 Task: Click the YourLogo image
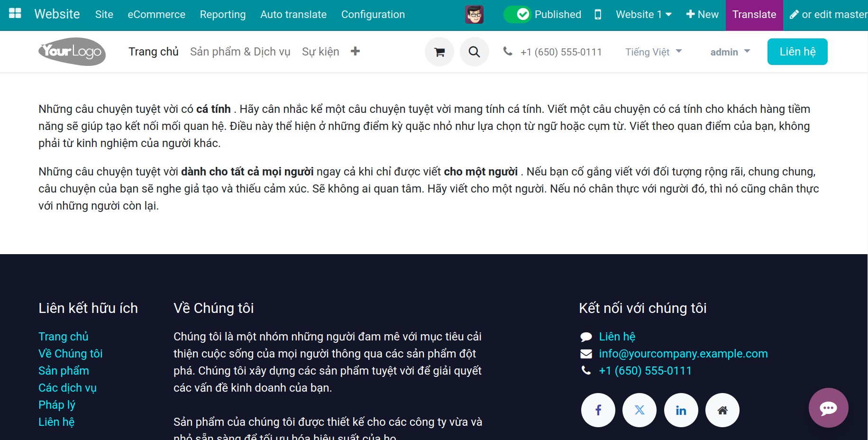pyautogui.click(x=72, y=51)
